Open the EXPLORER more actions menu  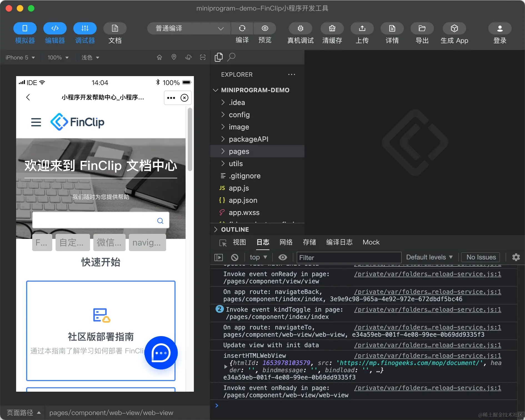(x=292, y=74)
